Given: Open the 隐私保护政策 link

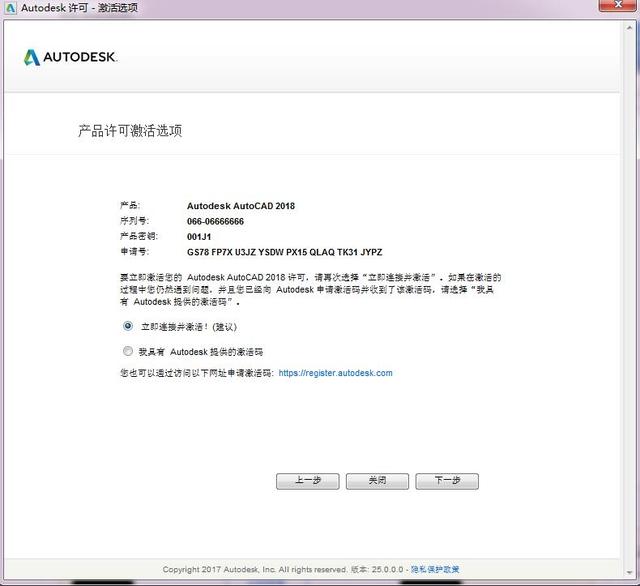Looking at the screenshot, I should (x=435, y=569).
